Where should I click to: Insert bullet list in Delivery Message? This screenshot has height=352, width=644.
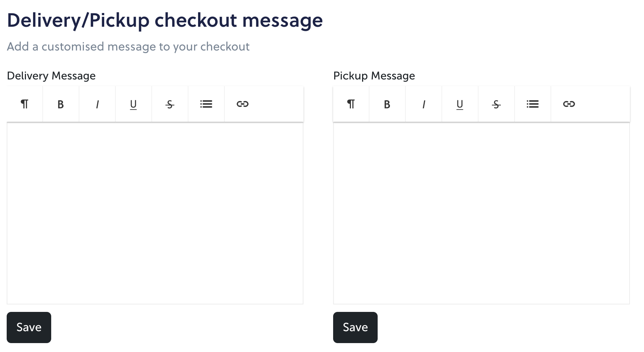point(206,104)
